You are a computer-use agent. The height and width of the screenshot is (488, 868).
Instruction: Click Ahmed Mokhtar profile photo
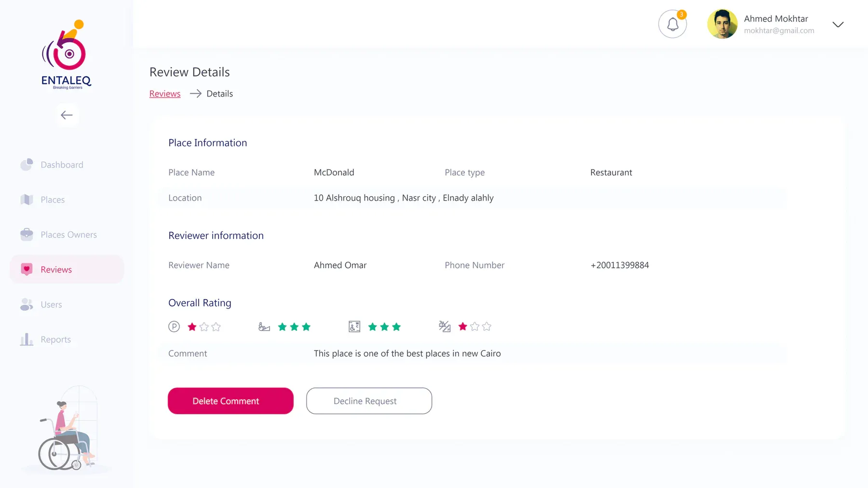coord(722,24)
